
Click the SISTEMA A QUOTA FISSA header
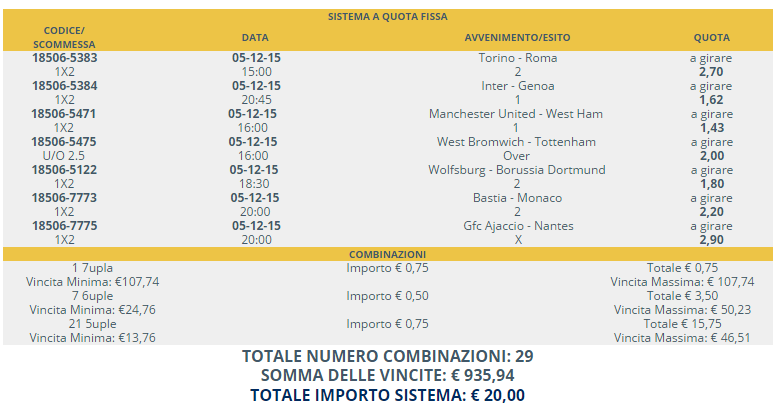388,16
